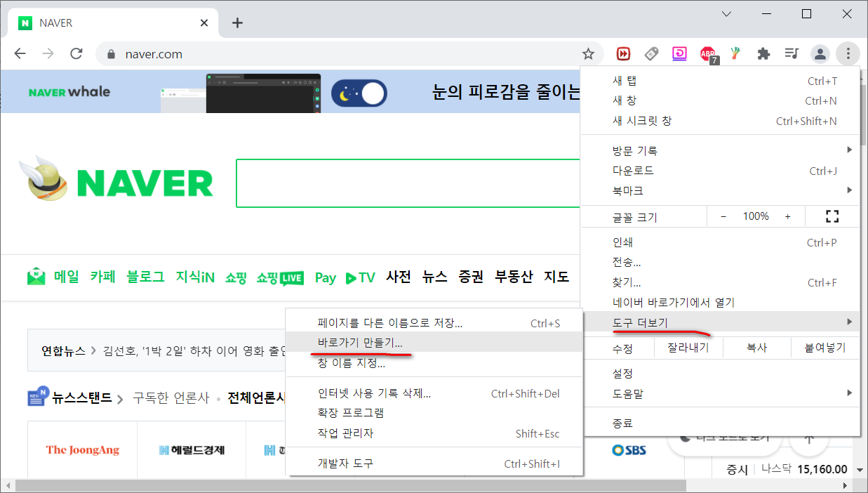The width and height of the screenshot is (868, 493).
Task: Open 개발자 도구 developer tools
Action: [434, 464]
